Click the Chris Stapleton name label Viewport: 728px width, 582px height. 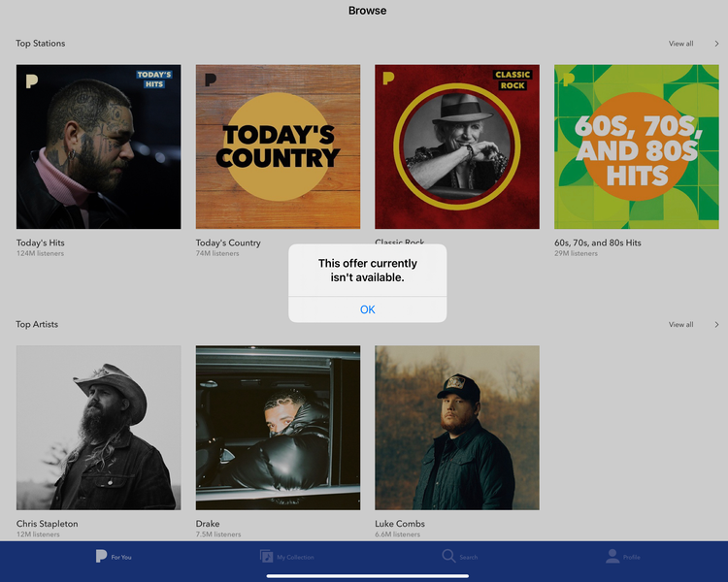pos(47,524)
